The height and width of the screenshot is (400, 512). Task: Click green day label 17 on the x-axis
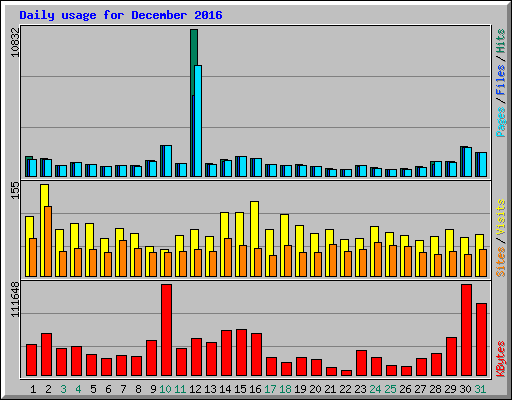click(x=270, y=389)
